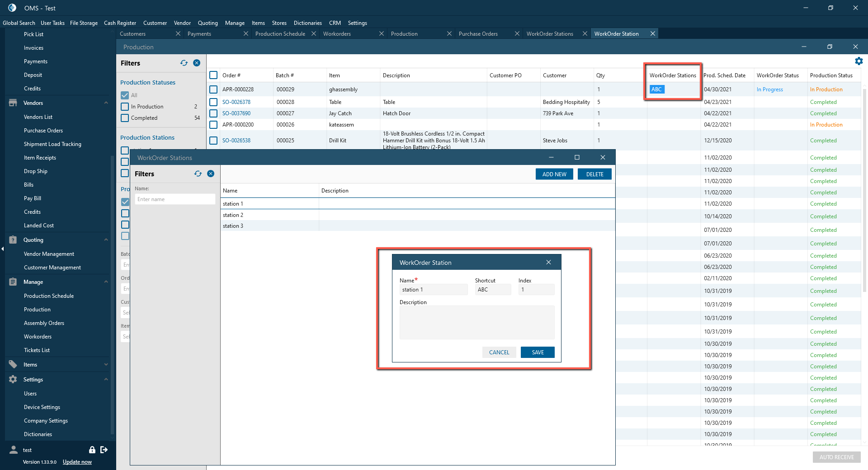Open the Global Search menu
Screen dimensions: 868x470
[19, 23]
